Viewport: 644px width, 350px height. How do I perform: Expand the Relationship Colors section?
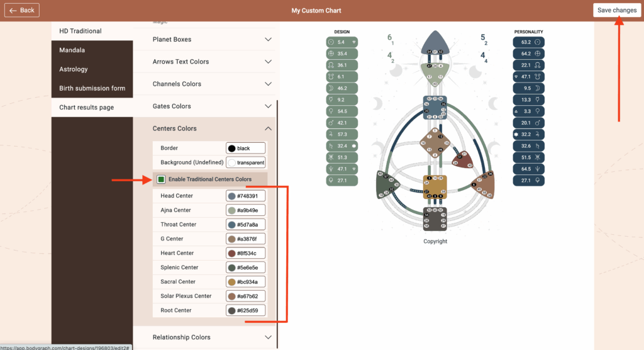click(212, 337)
